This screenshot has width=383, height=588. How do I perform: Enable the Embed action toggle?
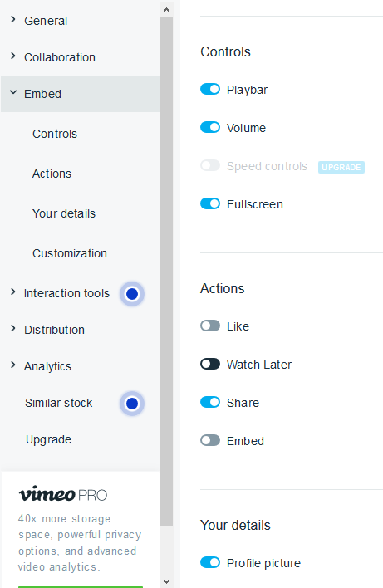[x=210, y=440]
